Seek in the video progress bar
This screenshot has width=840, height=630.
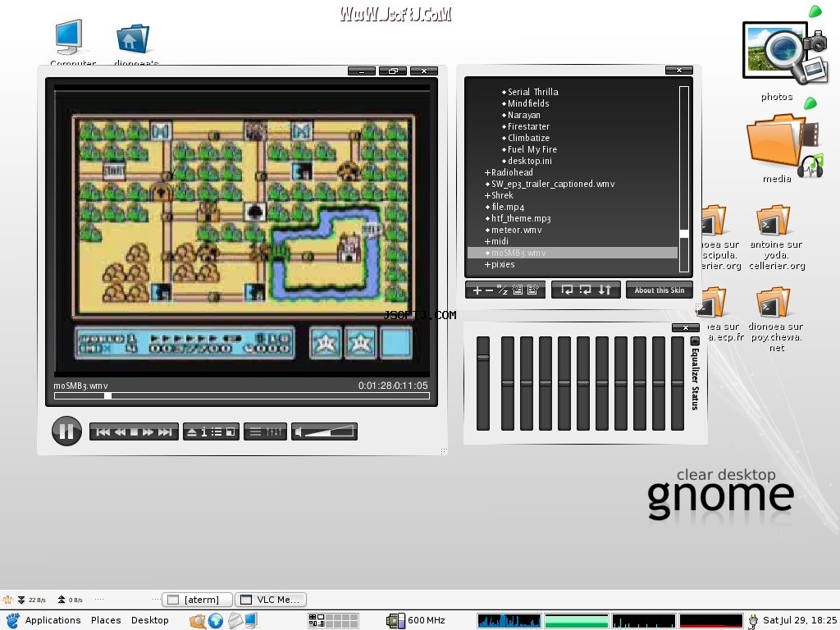click(x=242, y=396)
